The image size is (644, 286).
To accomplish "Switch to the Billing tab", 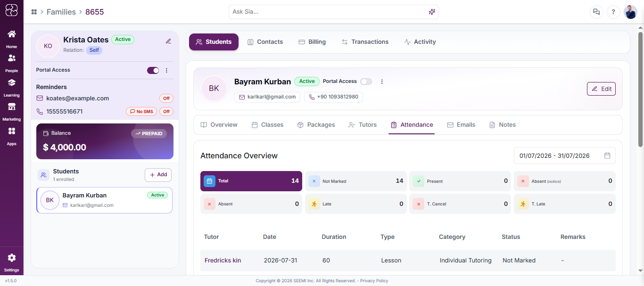I will click(312, 42).
